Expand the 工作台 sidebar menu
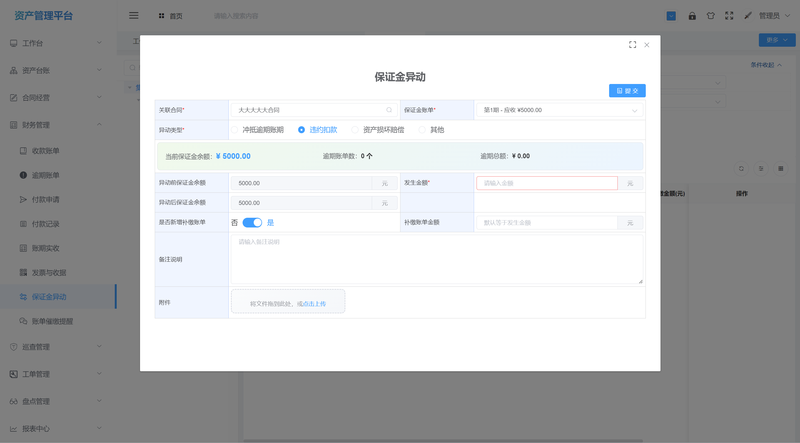Screen dimensions: 800x443 99,43
